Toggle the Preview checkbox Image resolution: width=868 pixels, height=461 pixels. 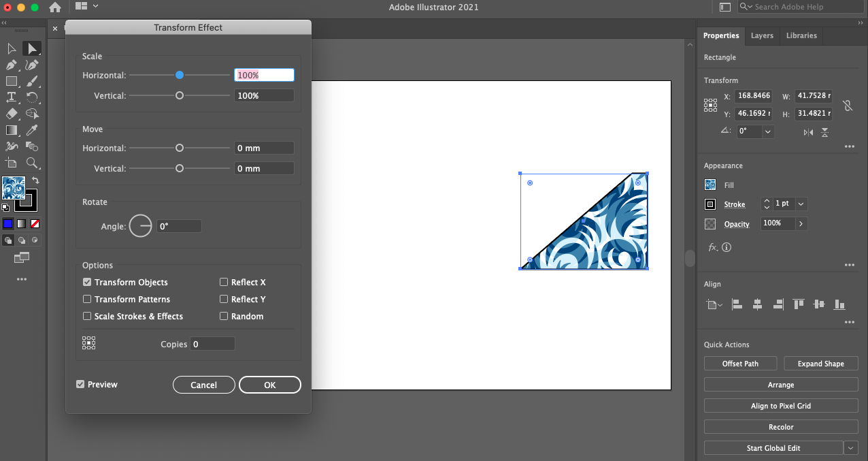80,384
